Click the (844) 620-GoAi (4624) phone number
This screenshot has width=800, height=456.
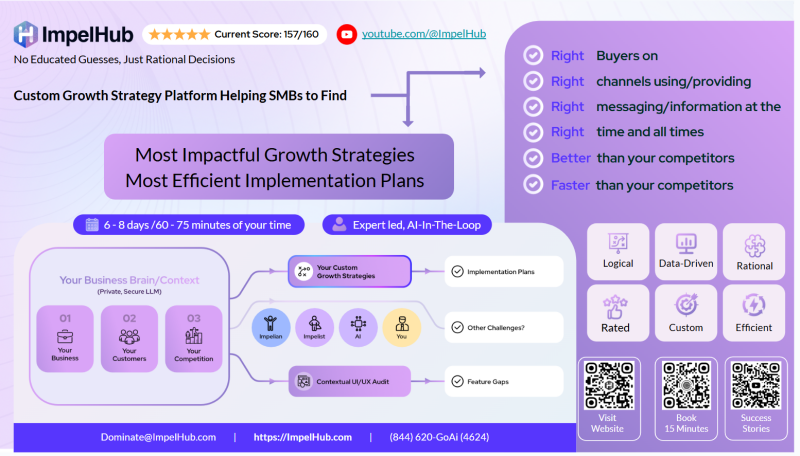tap(439, 437)
